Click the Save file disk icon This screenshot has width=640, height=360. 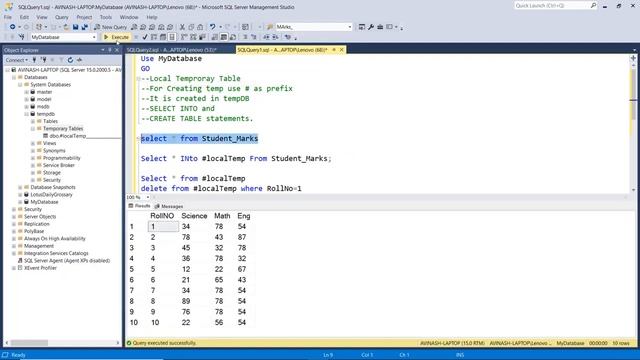(76, 27)
